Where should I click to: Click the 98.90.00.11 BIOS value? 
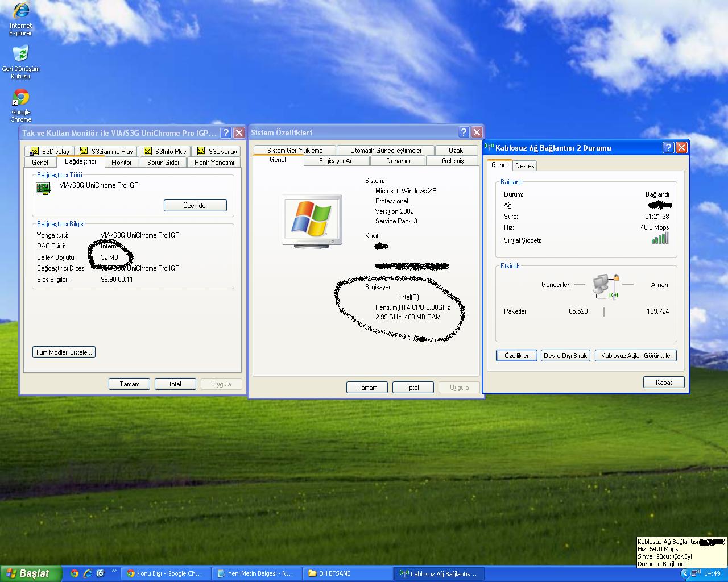pos(117,280)
